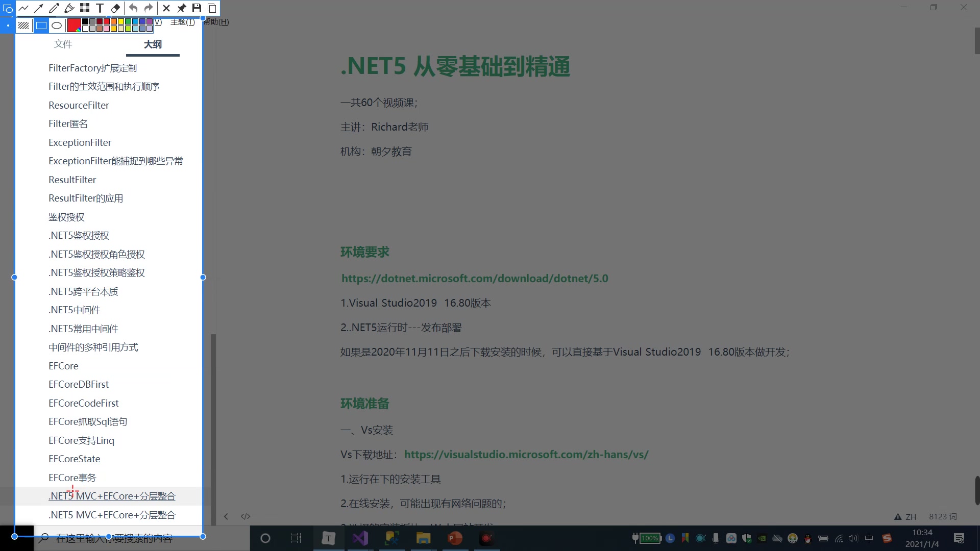Select the pencil tool
Image resolution: width=980 pixels, height=551 pixels.
coord(54,8)
